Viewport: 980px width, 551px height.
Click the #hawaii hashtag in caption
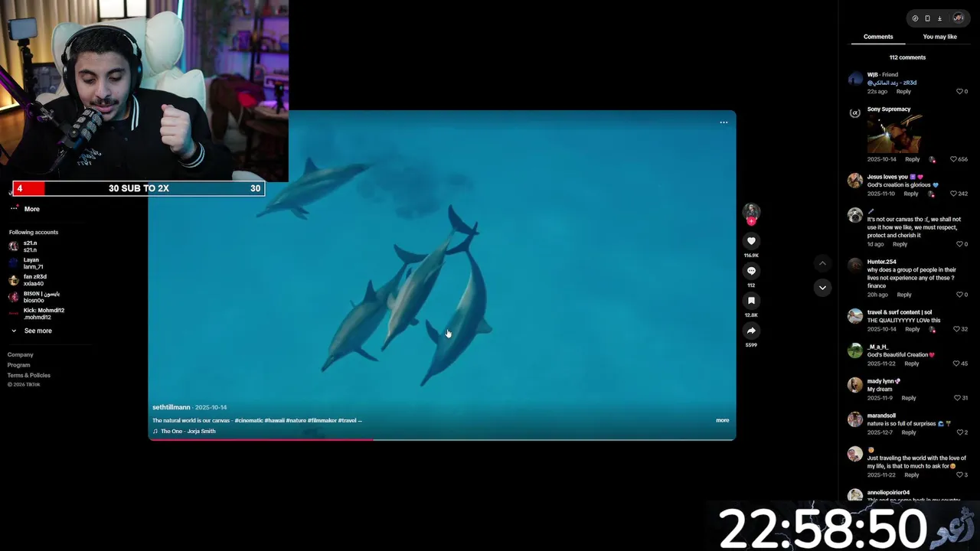click(x=275, y=420)
